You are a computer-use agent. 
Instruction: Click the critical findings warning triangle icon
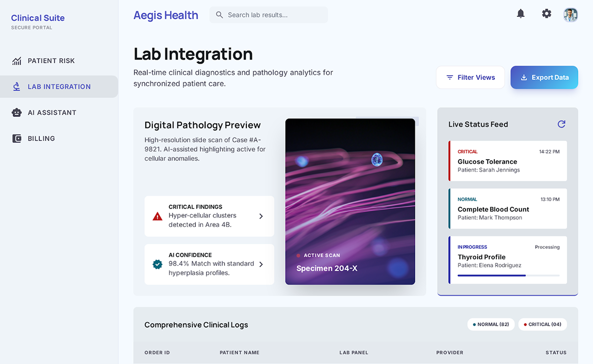tap(157, 215)
